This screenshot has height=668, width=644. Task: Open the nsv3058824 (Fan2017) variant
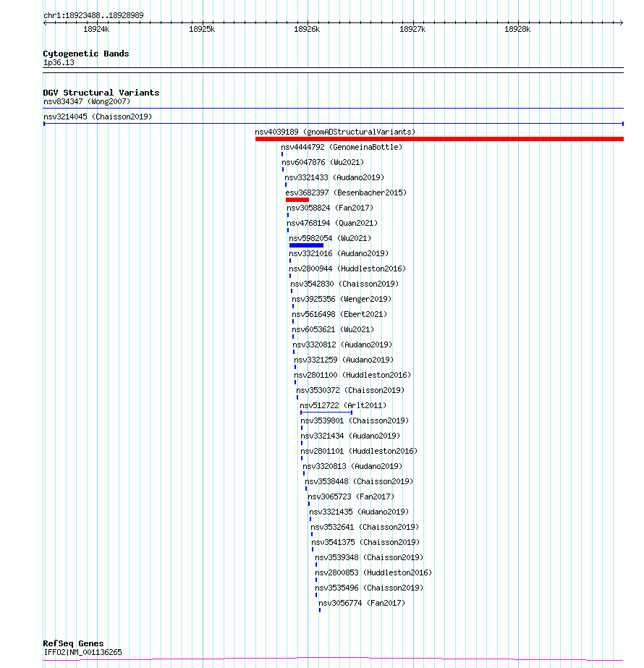coord(330,208)
